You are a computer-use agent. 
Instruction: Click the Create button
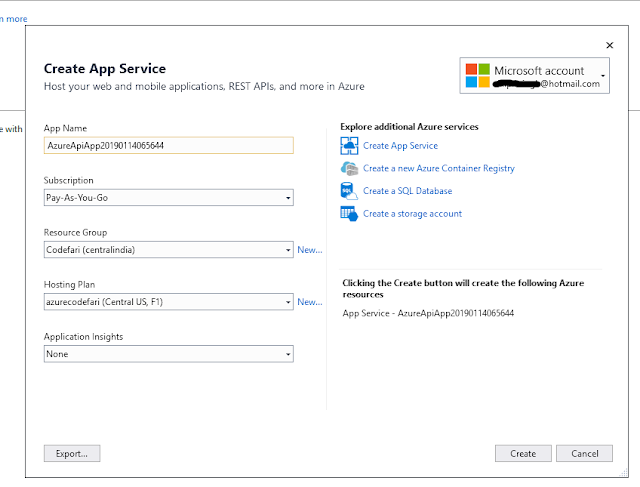(x=523, y=454)
